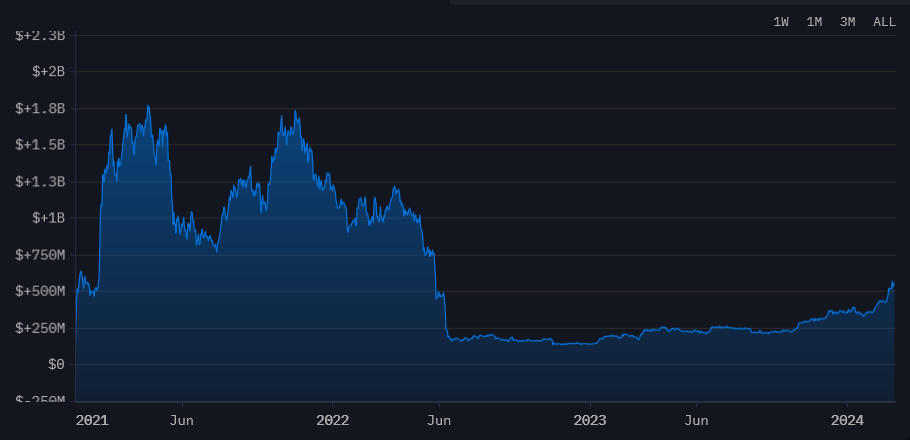The image size is (910, 440).
Task: Click Jun label between 2022 and 2023
Action: tap(439, 419)
